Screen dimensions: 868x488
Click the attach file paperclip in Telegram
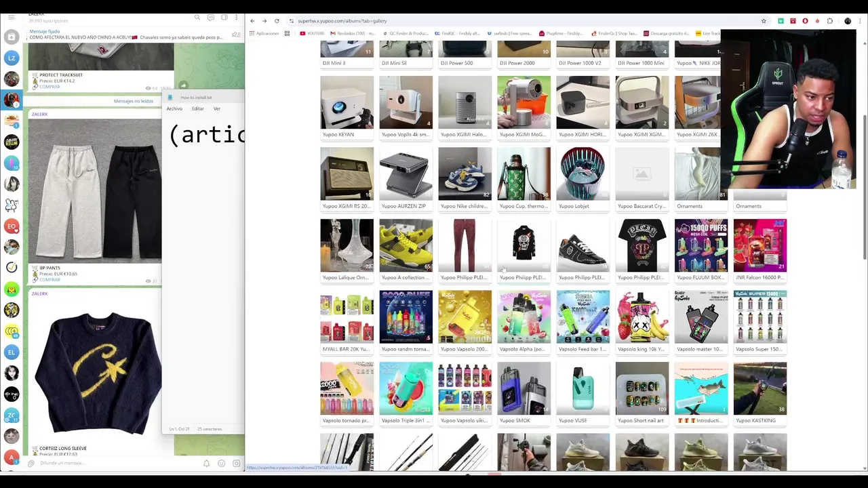[31, 464]
